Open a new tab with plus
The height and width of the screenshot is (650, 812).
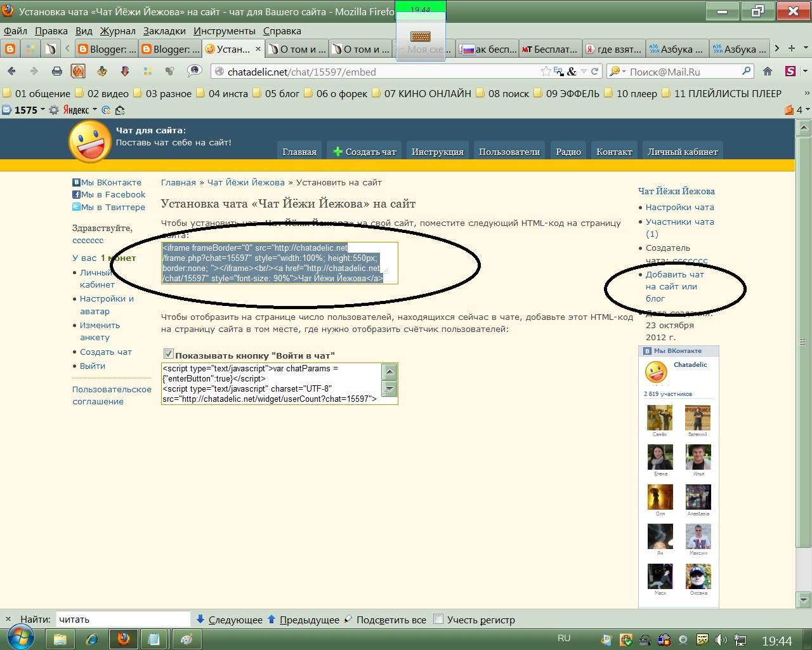pos(791,48)
